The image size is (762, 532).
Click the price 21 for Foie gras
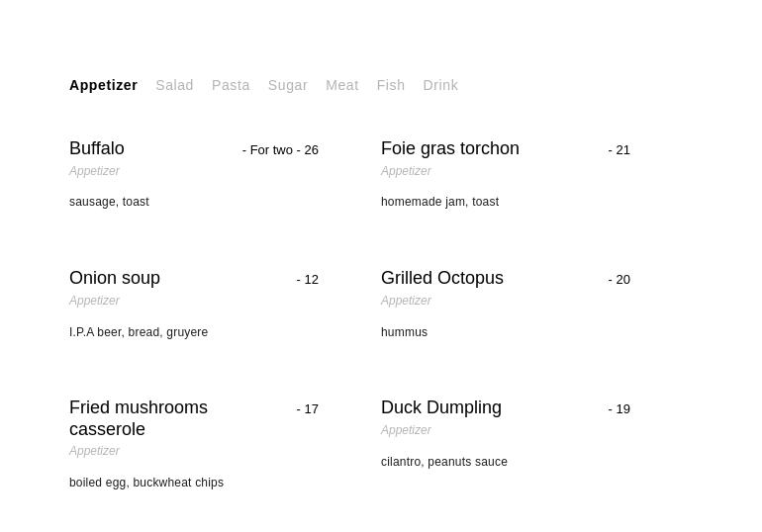pyautogui.click(x=619, y=150)
